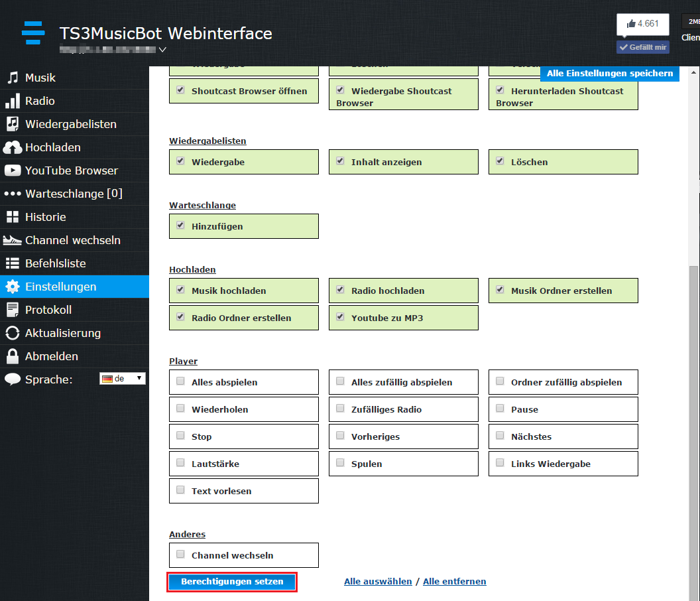Click the Alle entfernen link
700x601 pixels.
pos(455,581)
